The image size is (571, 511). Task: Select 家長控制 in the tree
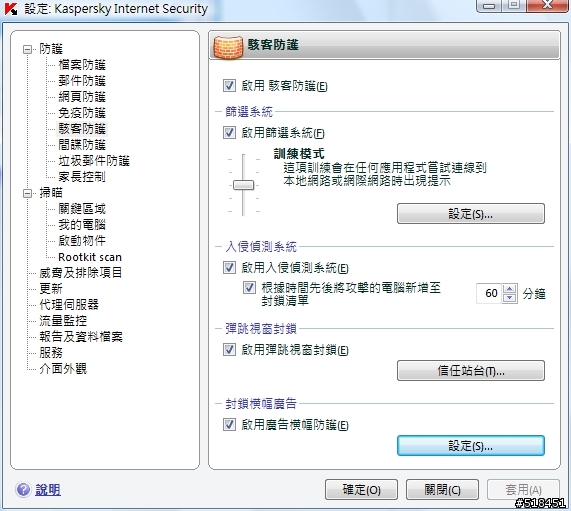click(82, 177)
